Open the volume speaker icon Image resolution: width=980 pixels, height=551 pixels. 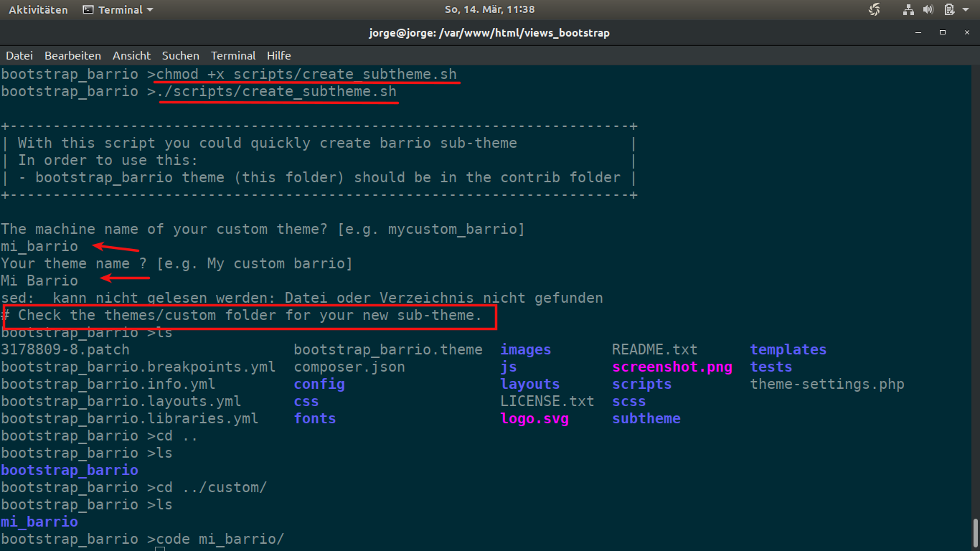(x=928, y=10)
